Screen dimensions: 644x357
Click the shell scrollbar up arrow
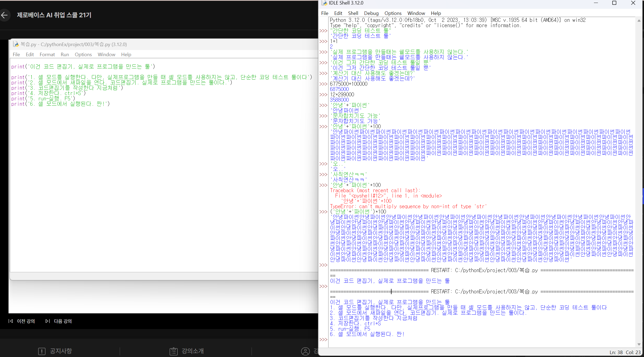(639, 21)
